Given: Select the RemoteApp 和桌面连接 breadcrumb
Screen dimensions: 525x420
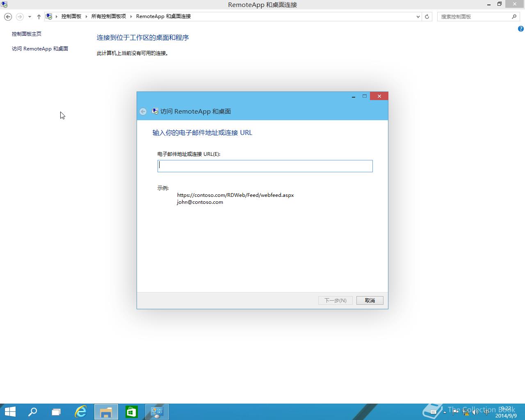Looking at the screenshot, I should 163,16.
